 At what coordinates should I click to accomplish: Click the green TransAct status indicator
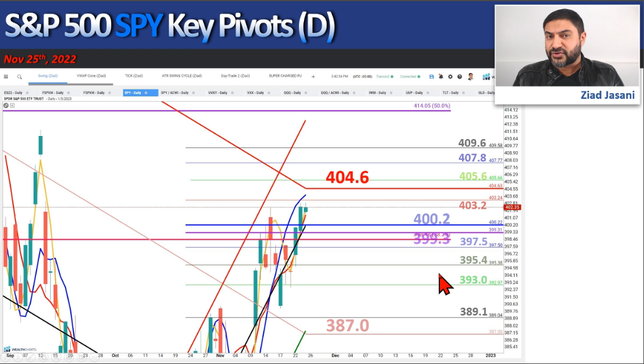coord(385,77)
